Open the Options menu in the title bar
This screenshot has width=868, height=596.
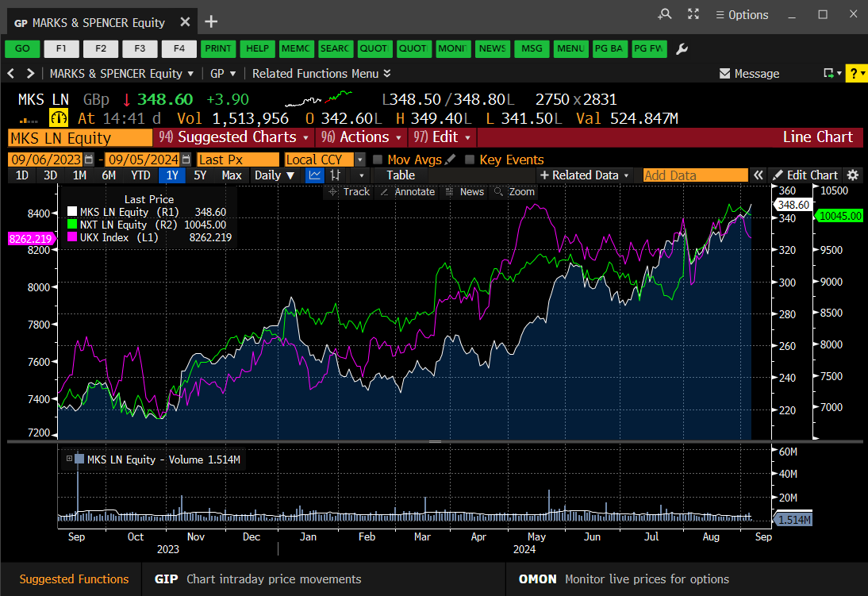tap(741, 14)
